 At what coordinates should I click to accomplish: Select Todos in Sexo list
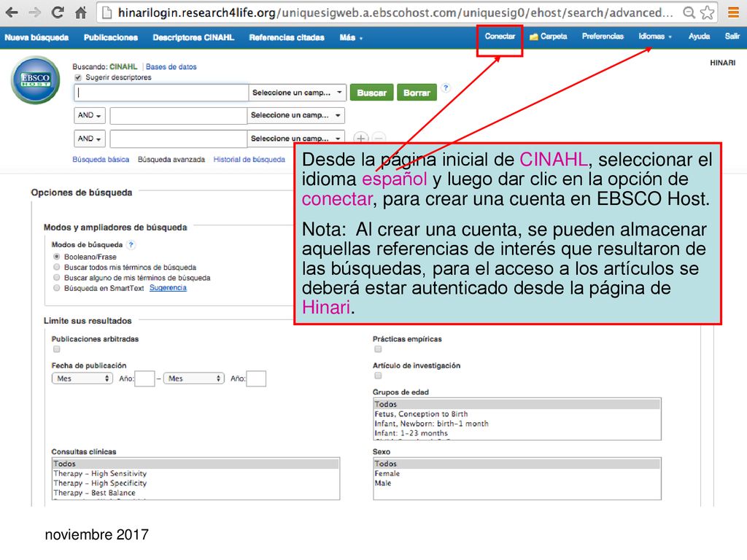[517, 464]
